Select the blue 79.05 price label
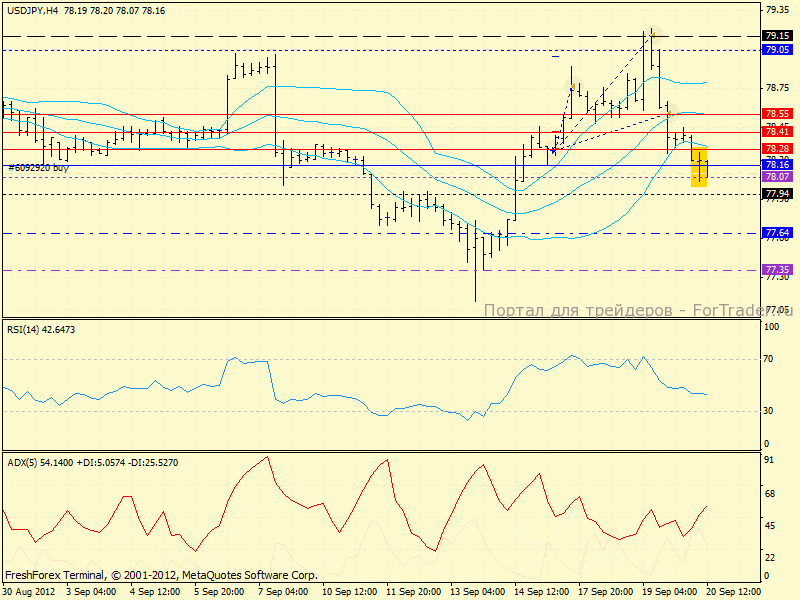 point(777,49)
